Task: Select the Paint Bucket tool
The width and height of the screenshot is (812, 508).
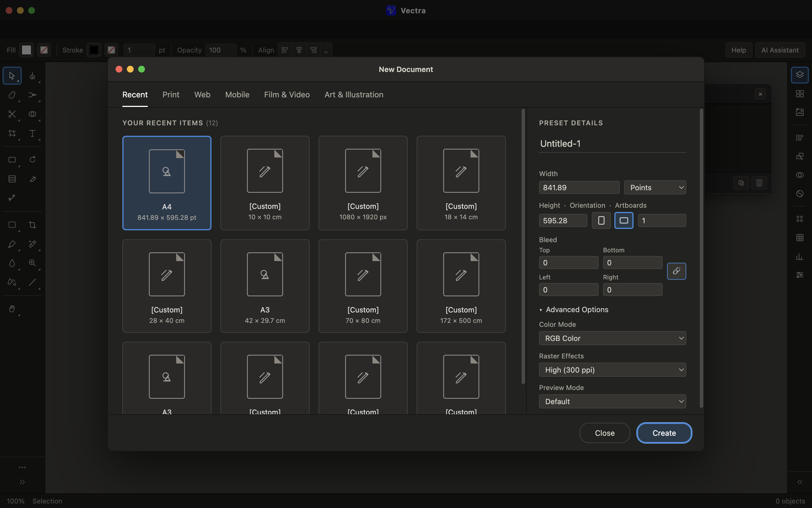Action: [x=12, y=282]
